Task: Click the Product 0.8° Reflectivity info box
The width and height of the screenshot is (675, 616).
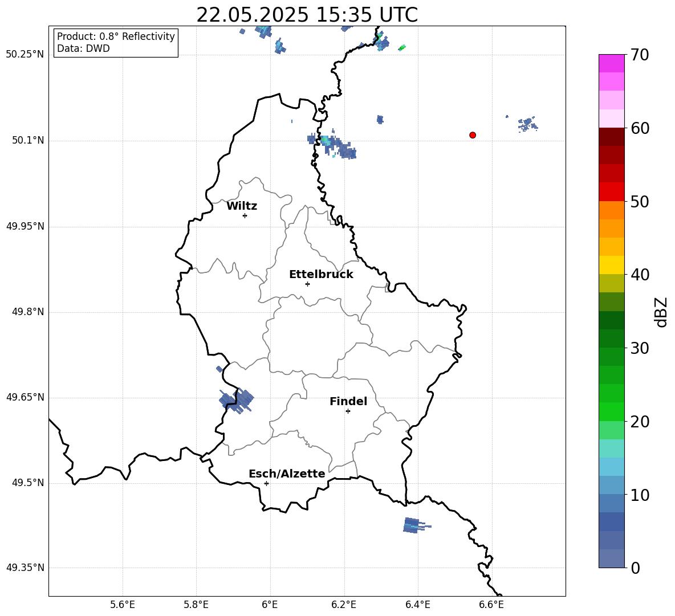Action: [x=116, y=42]
